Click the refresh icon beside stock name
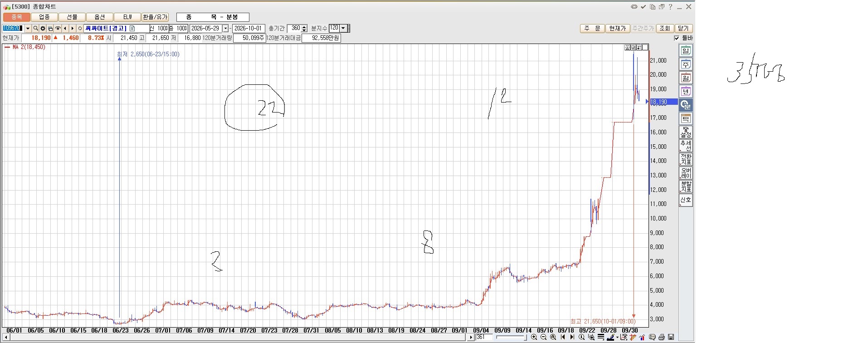Viewport: 868px width, 343px height. click(80, 29)
